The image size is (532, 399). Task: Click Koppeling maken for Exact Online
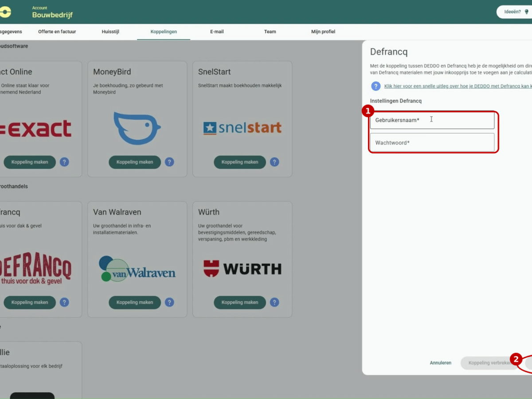(30, 162)
